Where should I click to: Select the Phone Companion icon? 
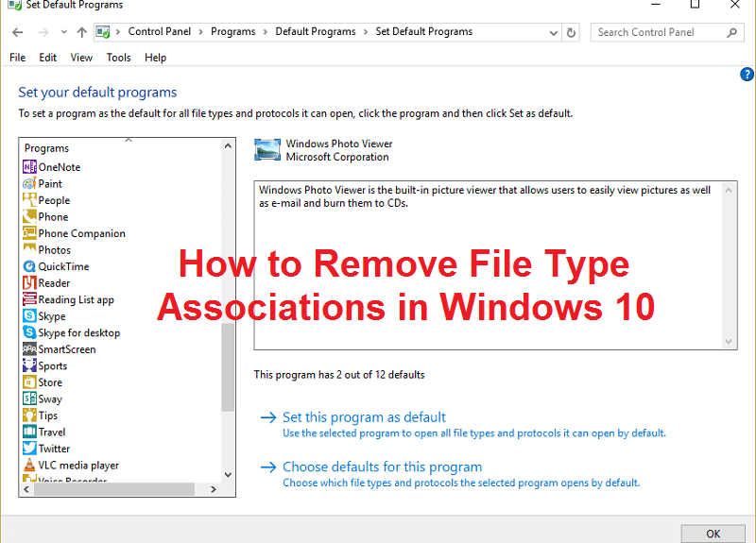29,233
